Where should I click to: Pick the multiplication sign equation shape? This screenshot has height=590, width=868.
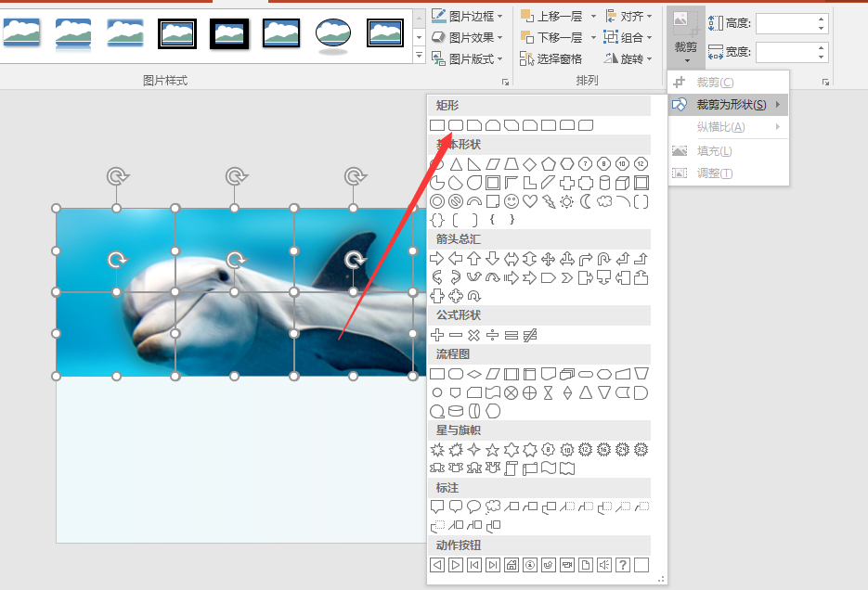tap(473, 335)
